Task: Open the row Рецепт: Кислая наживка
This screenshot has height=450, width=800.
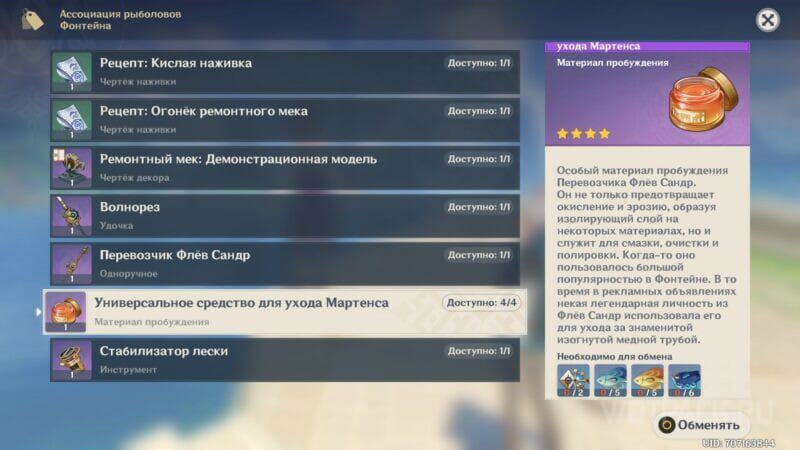Action: coord(285,72)
